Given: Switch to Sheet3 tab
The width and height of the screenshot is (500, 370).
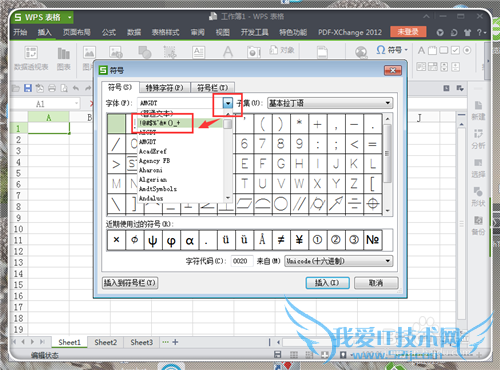Looking at the screenshot, I should (x=142, y=342).
